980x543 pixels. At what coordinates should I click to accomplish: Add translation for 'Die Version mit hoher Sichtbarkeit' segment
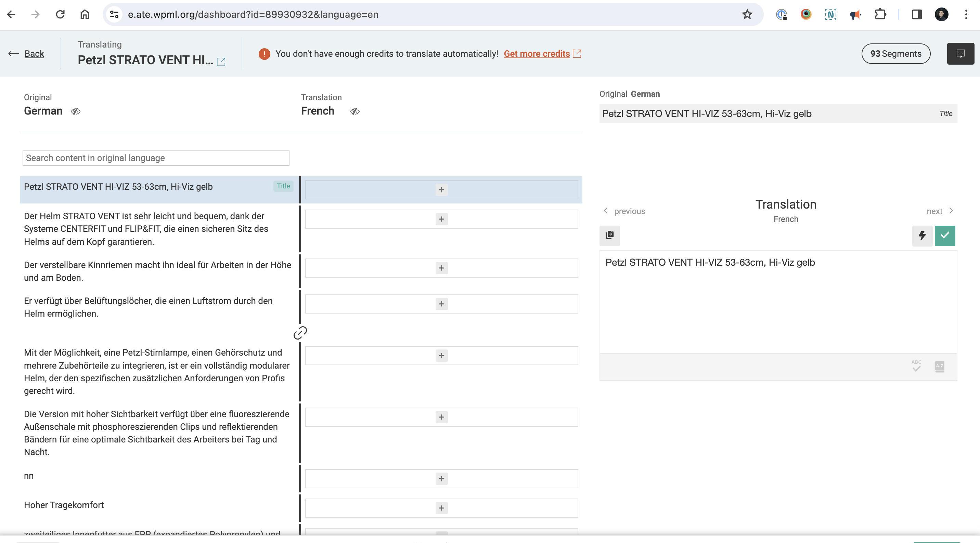pos(441,417)
